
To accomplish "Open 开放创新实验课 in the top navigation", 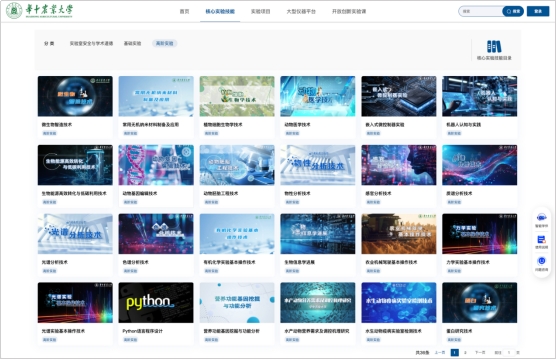I will click(349, 11).
